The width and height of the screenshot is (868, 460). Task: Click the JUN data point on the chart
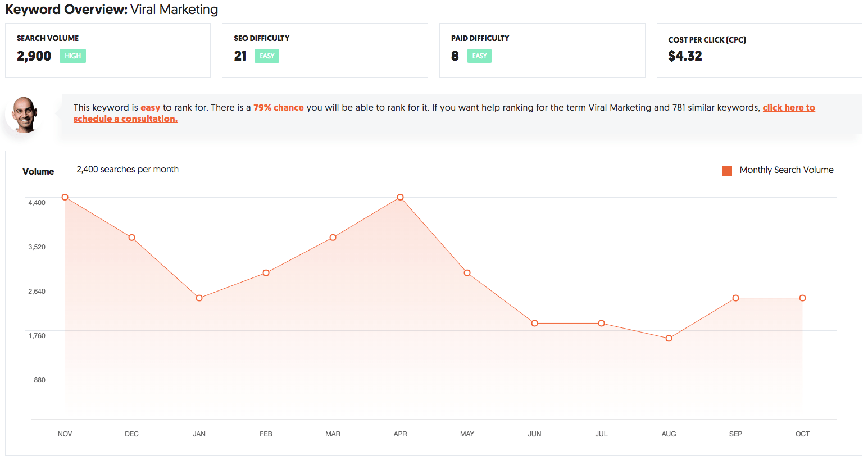534,324
